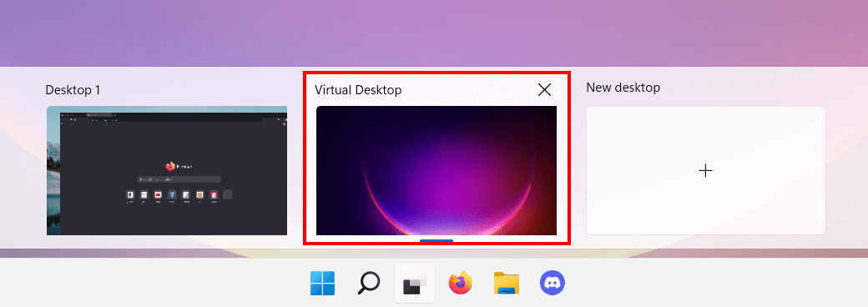Select the Virtual Desktop wallpaper preview
The width and height of the screenshot is (868, 307).
tap(437, 170)
